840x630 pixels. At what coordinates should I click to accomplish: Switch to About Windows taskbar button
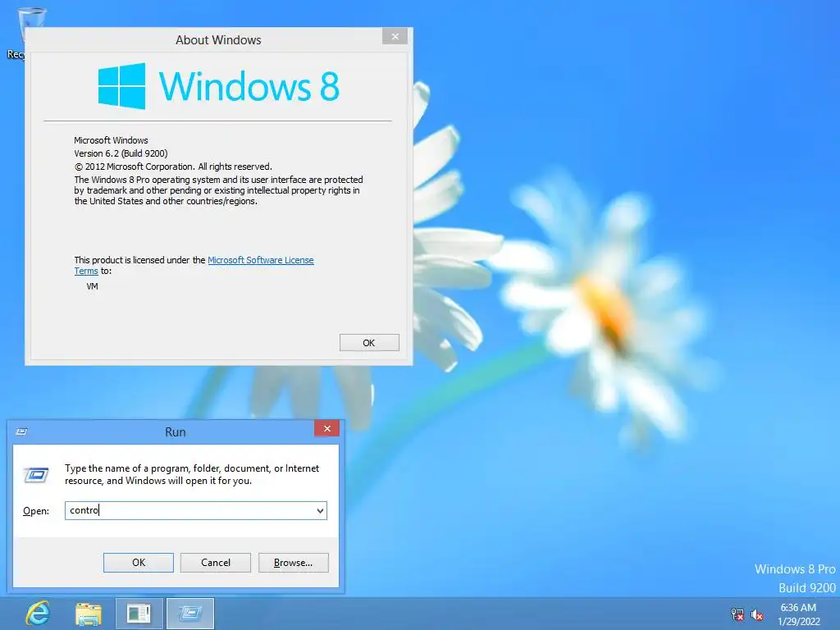point(139,614)
